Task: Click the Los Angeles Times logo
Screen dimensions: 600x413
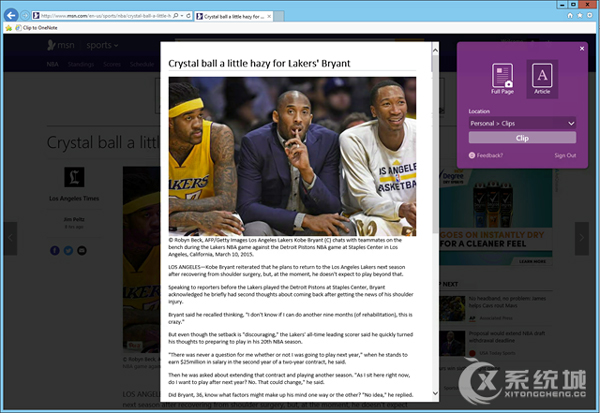Action: coord(74,177)
